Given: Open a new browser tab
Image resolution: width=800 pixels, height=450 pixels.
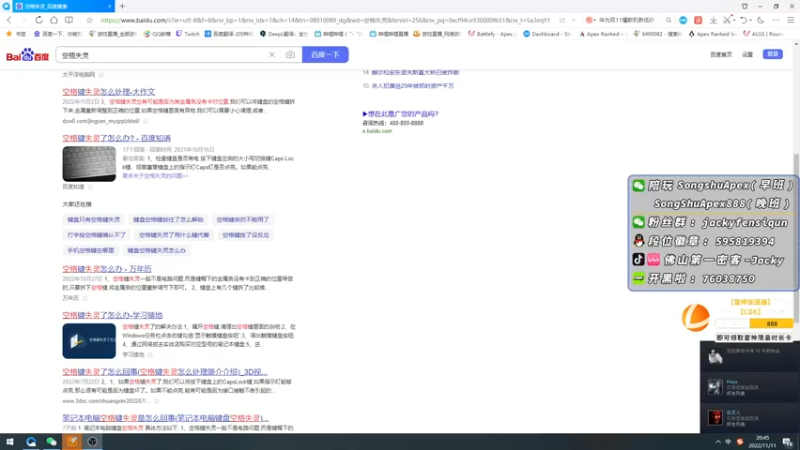Looking at the screenshot, I should 122,6.
